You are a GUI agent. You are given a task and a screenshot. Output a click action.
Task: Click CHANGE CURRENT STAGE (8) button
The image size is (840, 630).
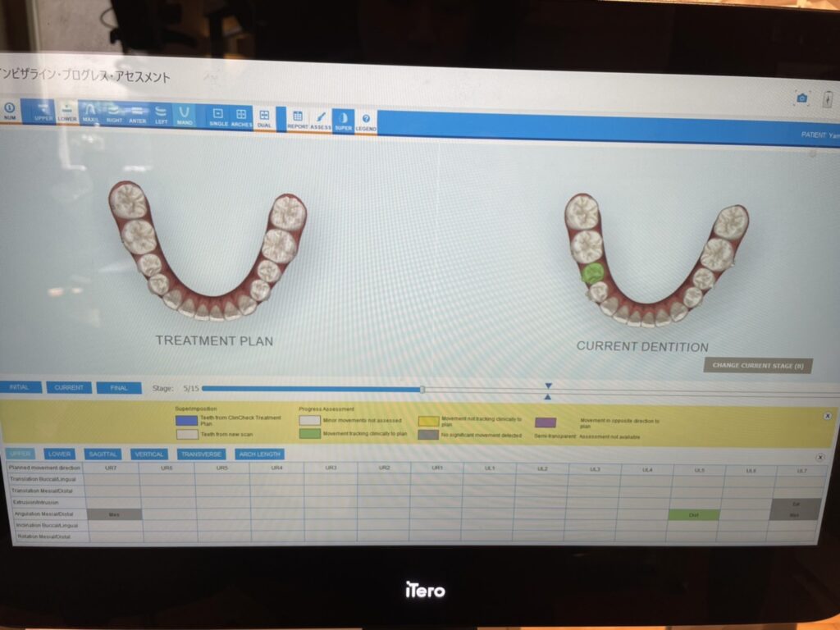pos(757,366)
